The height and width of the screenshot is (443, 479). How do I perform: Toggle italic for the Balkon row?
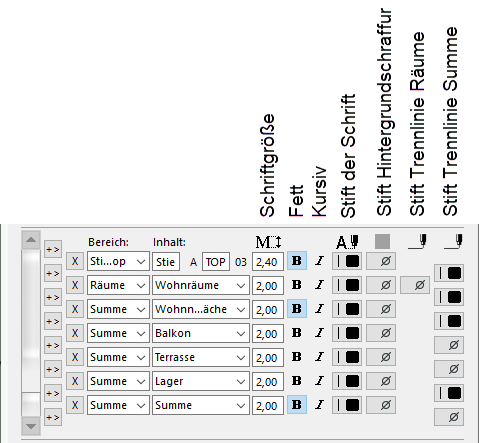[x=319, y=333]
